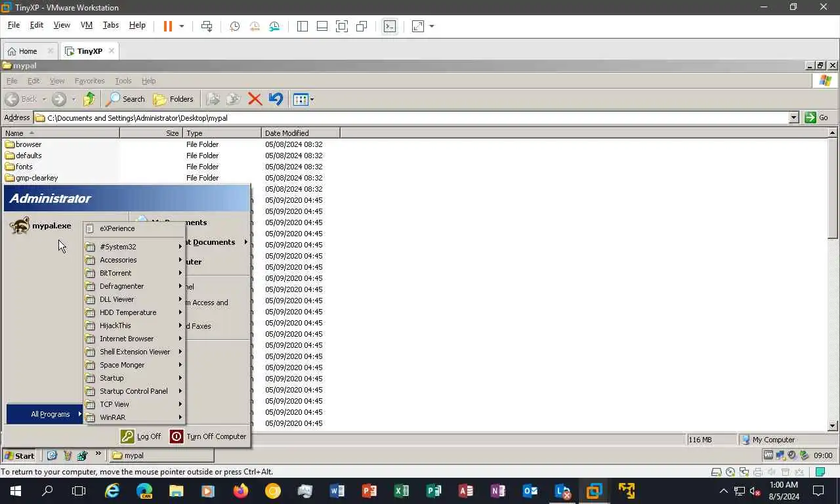The image size is (840, 504).
Task: Open Outlook from the Windows taskbar
Action: (x=530, y=490)
